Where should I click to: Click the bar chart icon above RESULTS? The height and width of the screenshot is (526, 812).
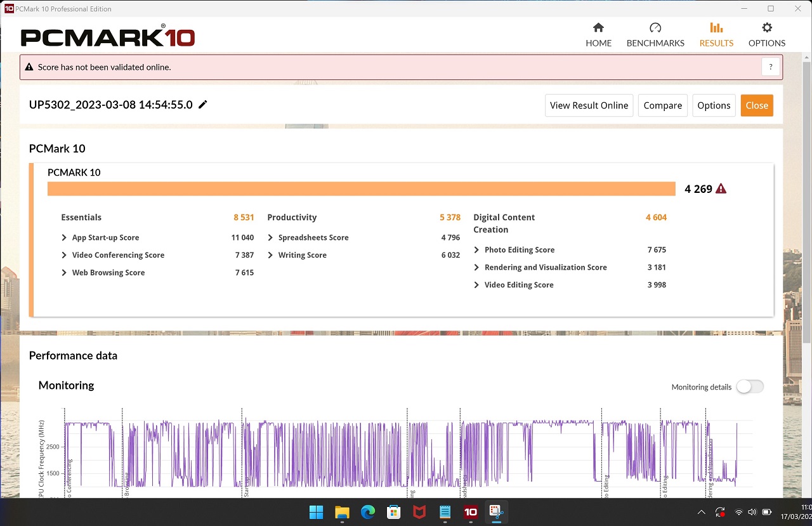coord(716,28)
